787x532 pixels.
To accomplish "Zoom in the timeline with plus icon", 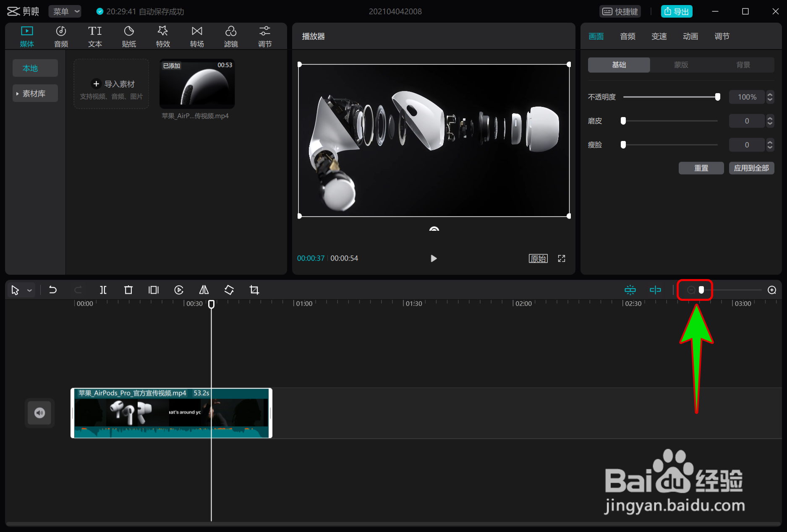I will (772, 290).
